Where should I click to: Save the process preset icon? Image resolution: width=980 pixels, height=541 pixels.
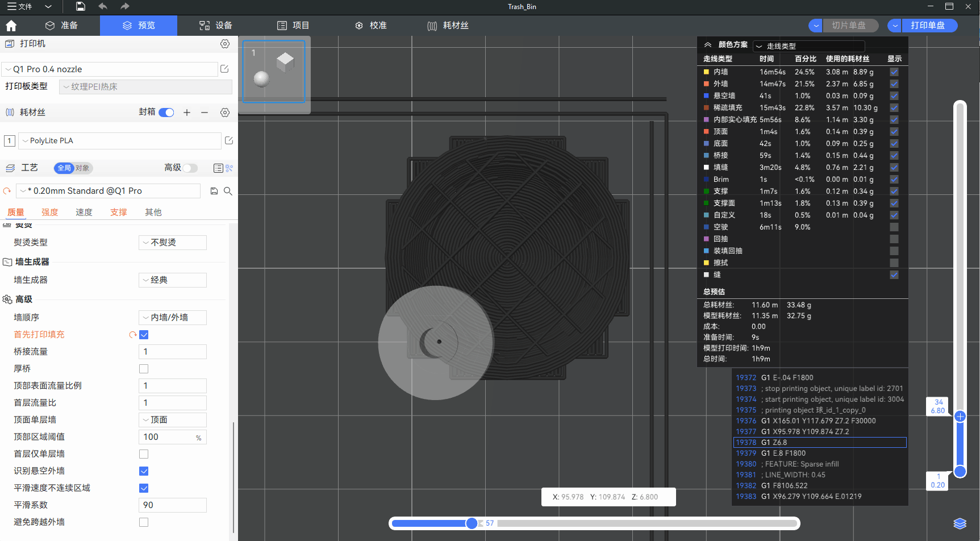[214, 191]
